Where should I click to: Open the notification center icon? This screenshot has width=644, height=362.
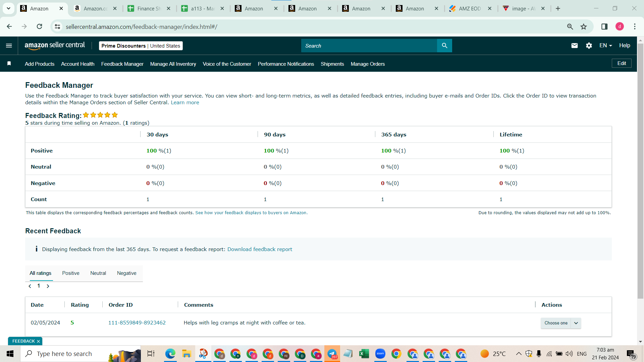[x=631, y=354]
